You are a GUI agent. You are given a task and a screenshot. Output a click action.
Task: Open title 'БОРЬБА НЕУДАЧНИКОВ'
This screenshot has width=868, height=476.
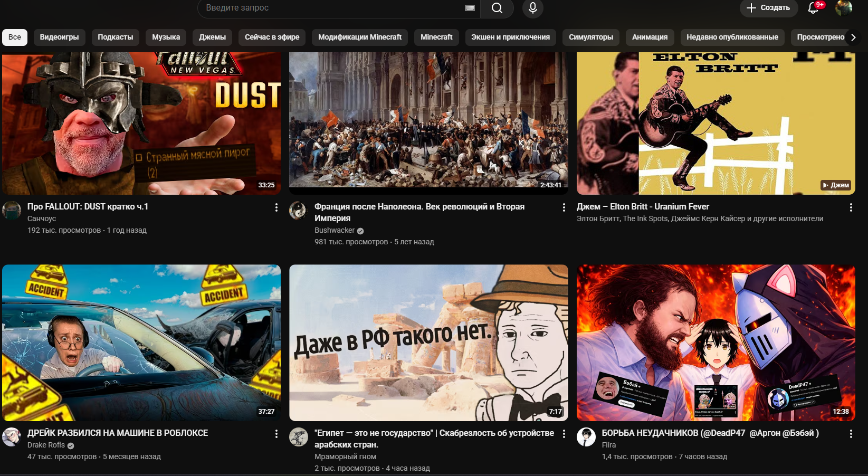tap(710, 433)
